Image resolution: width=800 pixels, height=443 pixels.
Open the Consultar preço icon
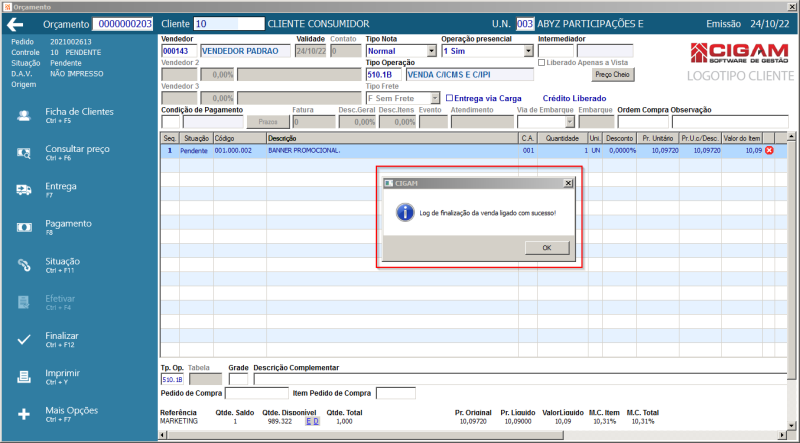tap(23, 153)
